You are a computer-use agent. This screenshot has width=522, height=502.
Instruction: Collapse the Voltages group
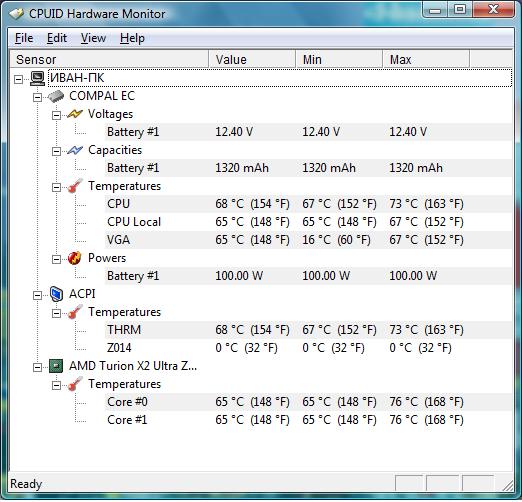56,115
